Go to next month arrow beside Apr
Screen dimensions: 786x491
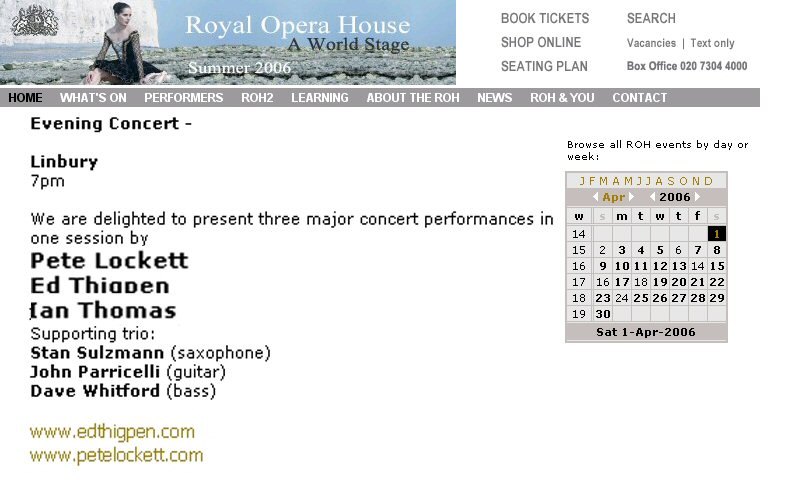click(x=631, y=197)
